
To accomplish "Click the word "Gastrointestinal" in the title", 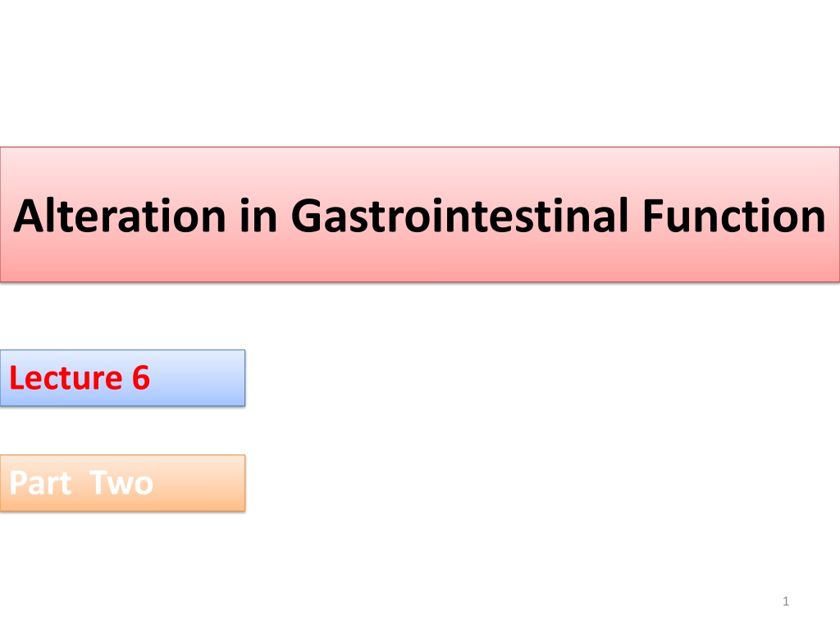I will [459, 216].
